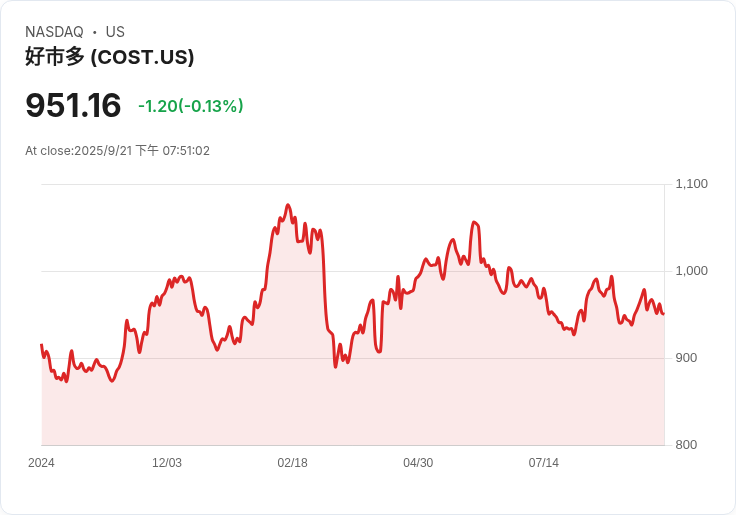Open the 好市多 (COST.US) stock title

pos(109,57)
